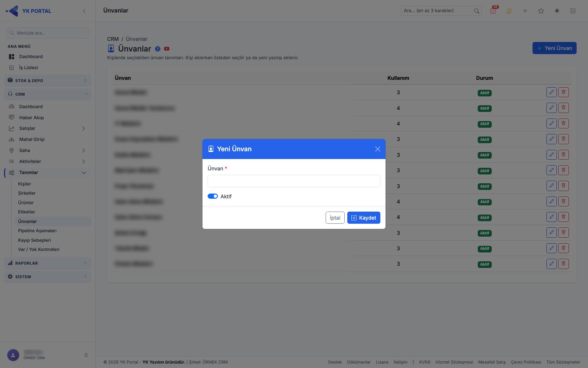Edit the last table row with pencil icon

(551, 264)
